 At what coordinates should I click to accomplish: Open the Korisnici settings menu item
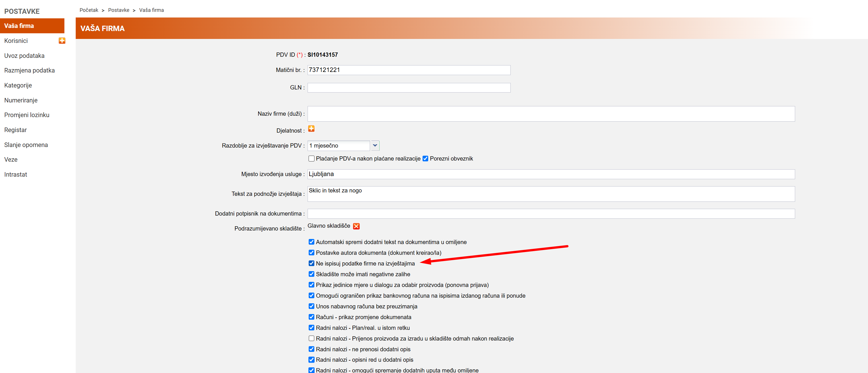[16, 41]
